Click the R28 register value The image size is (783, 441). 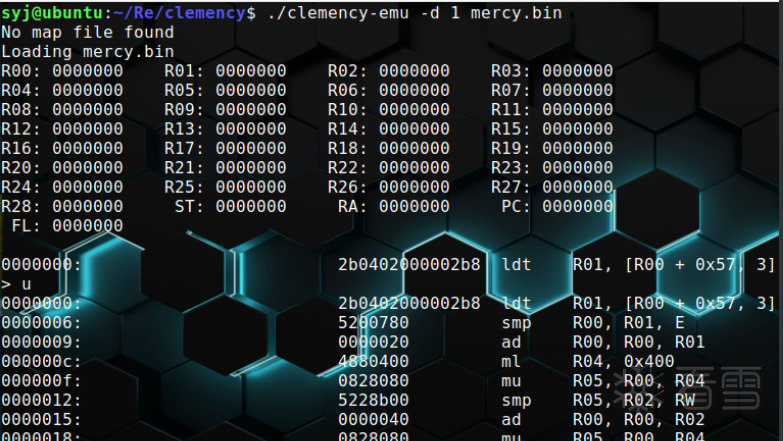(x=87, y=207)
